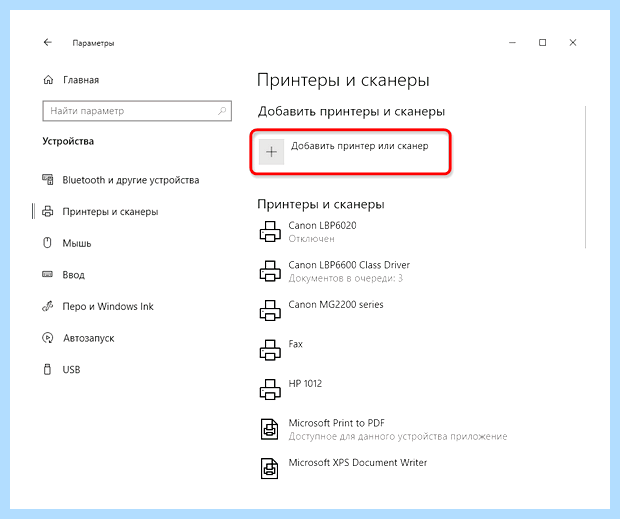Click the printer icon in sidebar
Screen dimensions: 620x519
point(47,211)
